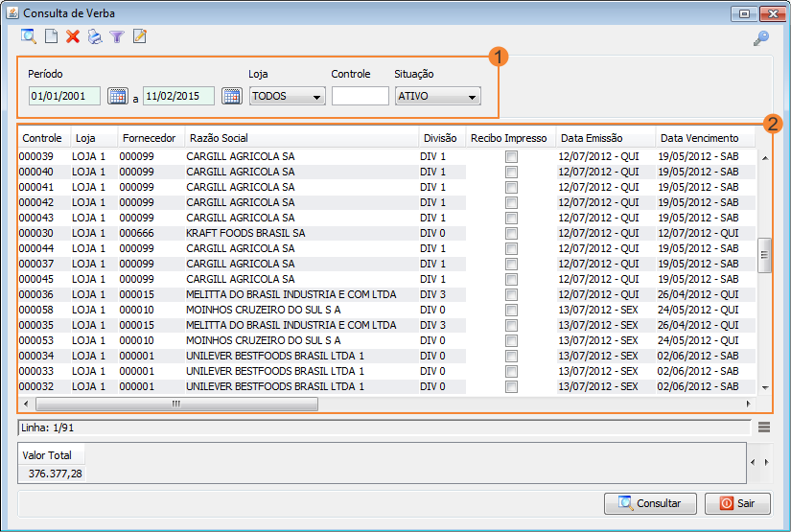Viewport: 791px width, 532px height.
Task: Sort by the Controle column header
Action: click(x=44, y=138)
